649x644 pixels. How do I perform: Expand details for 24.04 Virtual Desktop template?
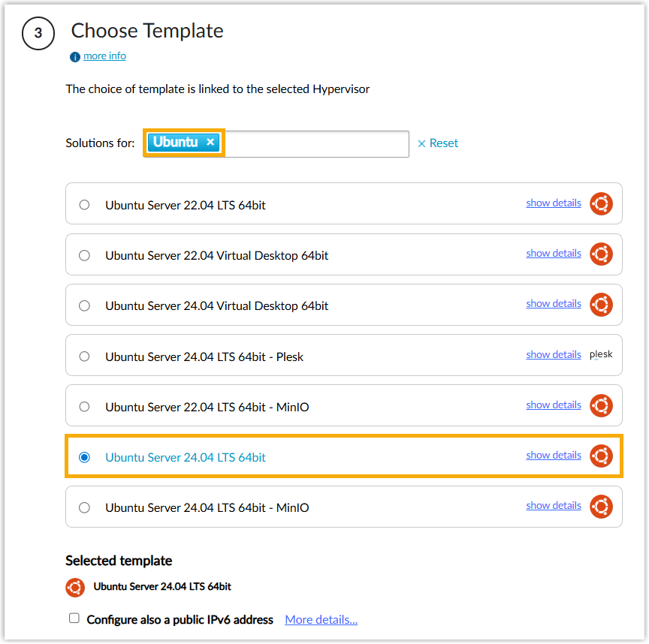tap(553, 303)
